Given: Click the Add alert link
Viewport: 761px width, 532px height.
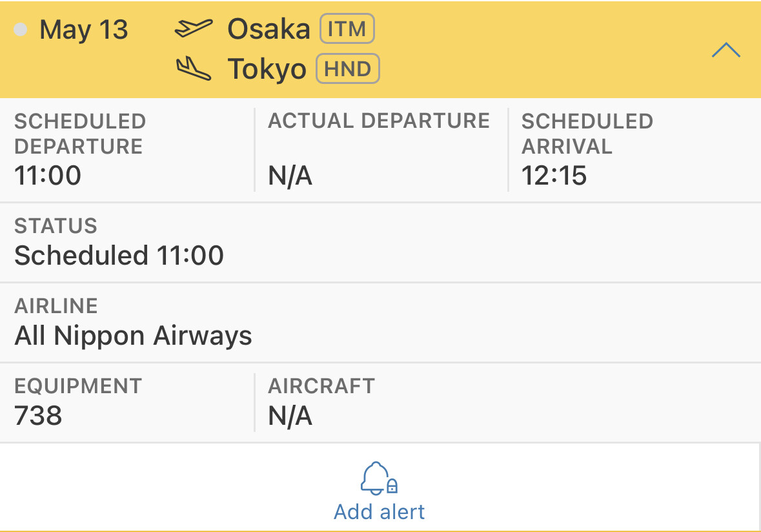Looking at the screenshot, I should click(x=380, y=512).
